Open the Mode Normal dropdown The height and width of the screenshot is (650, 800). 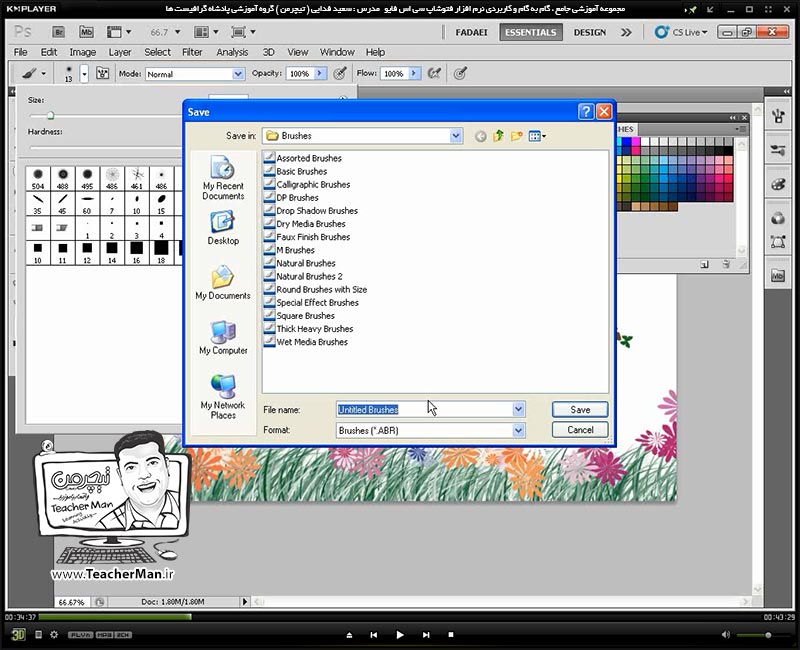tap(194, 74)
